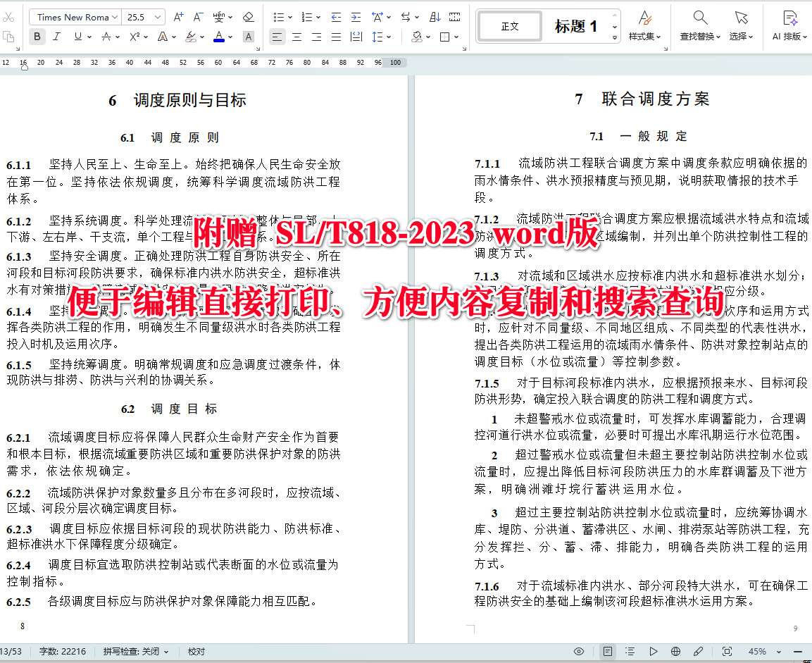Image resolution: width=812 pixels, height=663 pixels.
Task: Toggle justified alignment
Action: (x=336, y=37)
